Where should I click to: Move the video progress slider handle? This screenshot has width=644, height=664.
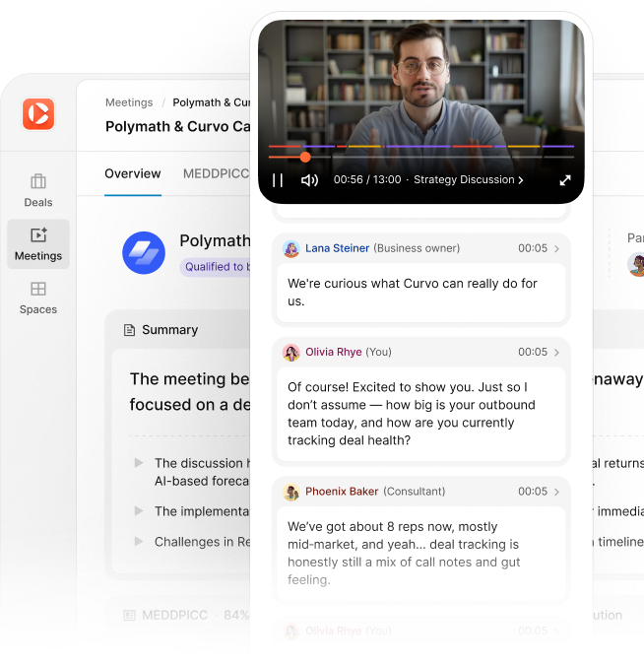(305, 157)
